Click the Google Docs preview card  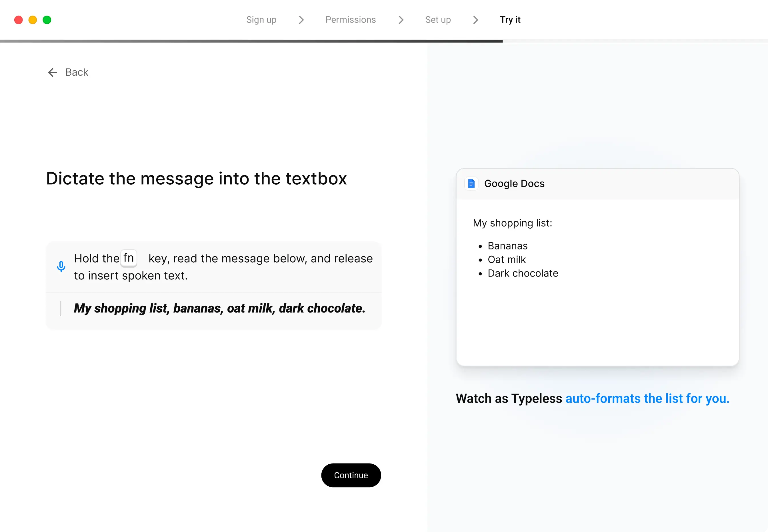(x=597, y=267)
